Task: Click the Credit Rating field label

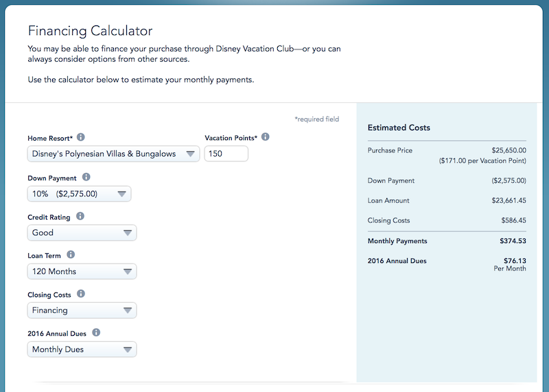Action: [x=49, y=217]
